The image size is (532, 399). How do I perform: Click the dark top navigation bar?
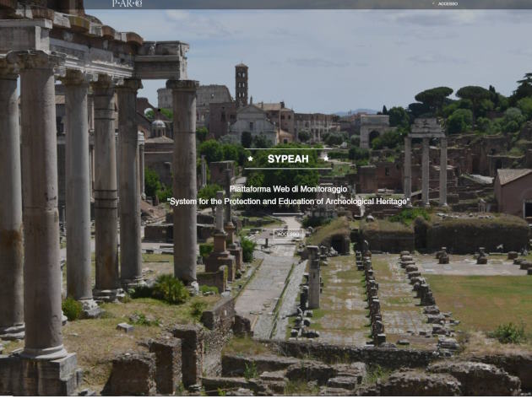click(x=307, y=4)
